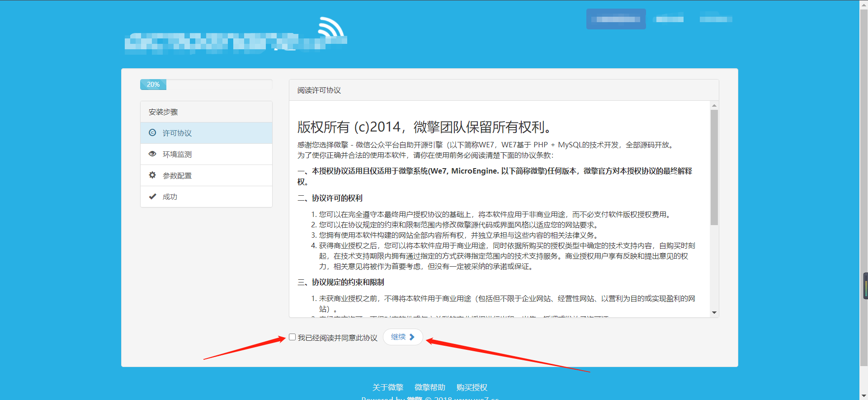This screenshot has height=400, width=868.
Task: Click the gear icon beside 参数配置
Action: pyautogui.click(x=152, y=175)
